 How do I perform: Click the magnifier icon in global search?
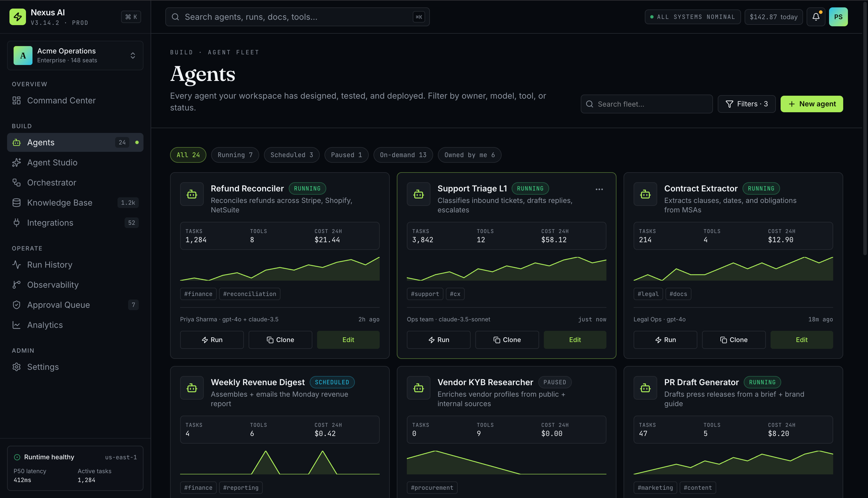coord(175,17)
